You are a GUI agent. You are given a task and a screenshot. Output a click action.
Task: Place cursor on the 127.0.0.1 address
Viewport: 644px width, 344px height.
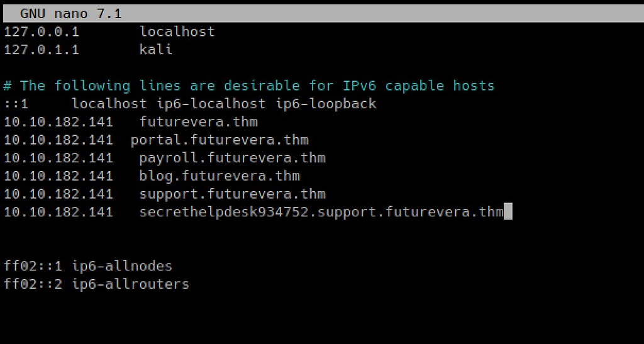pyautogui.click(x=41, y=31)
